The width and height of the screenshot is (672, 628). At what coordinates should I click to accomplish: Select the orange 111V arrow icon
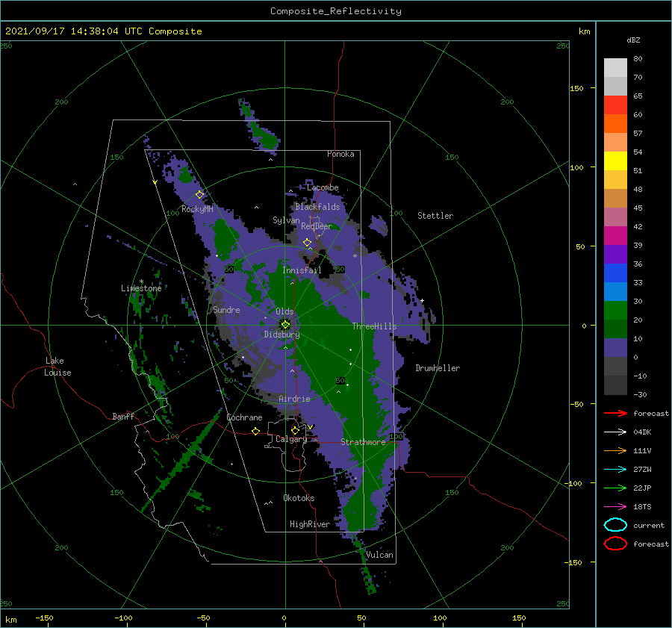tap(615, 450)
